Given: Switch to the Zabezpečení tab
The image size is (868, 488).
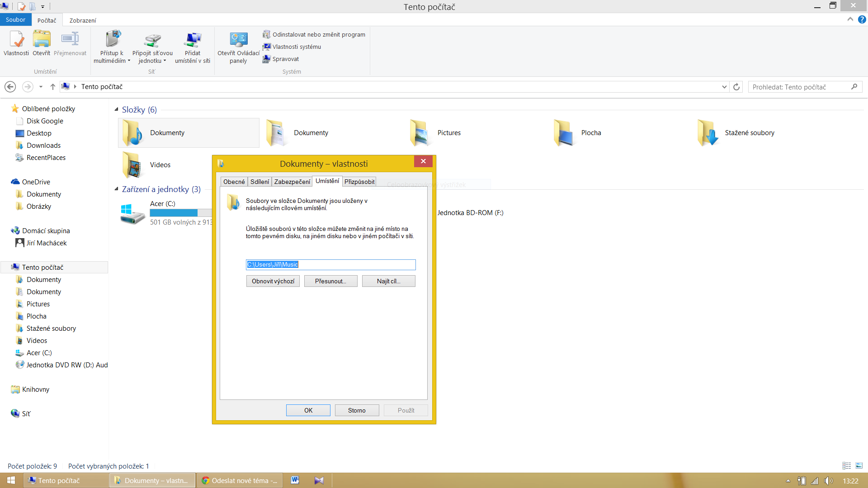Looking at the screenshot, I should point(292,182).
